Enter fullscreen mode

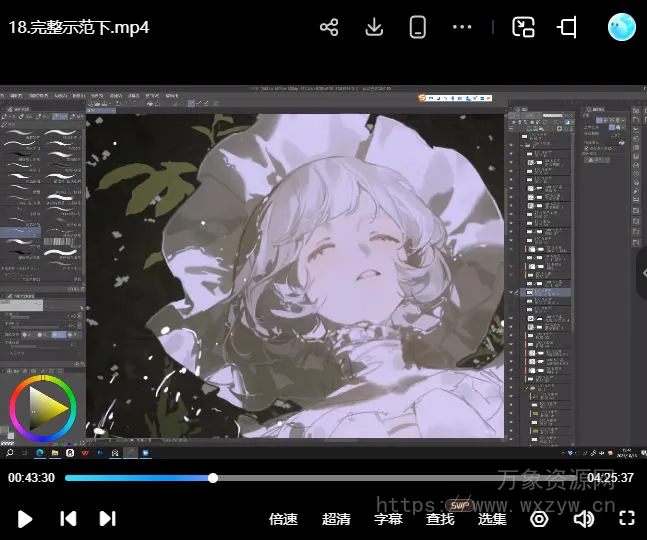point(627,518)
